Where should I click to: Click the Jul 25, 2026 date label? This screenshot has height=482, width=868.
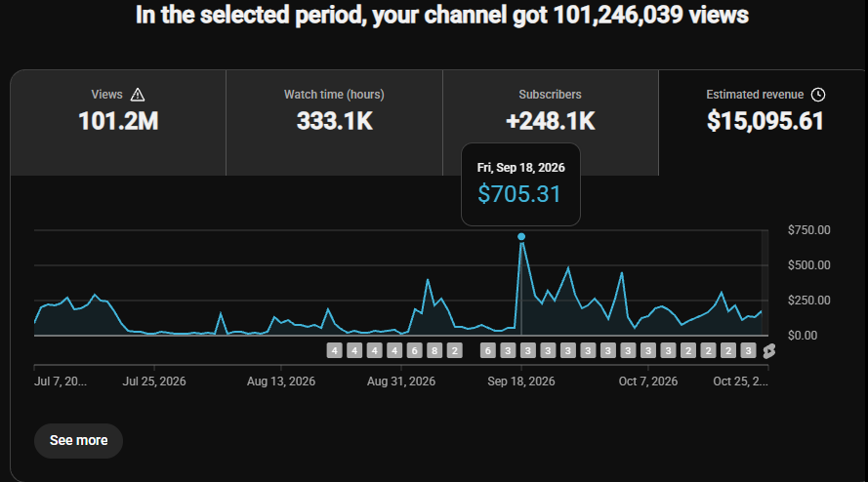click(x=154, y=382)
